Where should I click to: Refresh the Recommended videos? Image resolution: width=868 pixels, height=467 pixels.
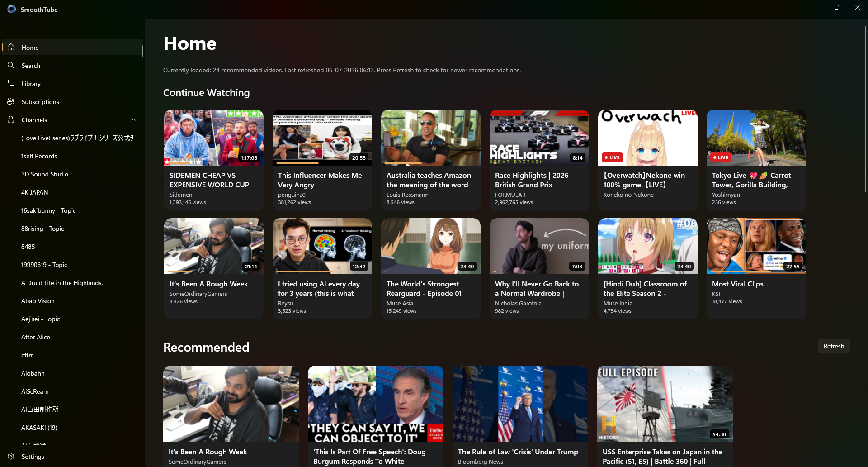click(x=834, y=346)
